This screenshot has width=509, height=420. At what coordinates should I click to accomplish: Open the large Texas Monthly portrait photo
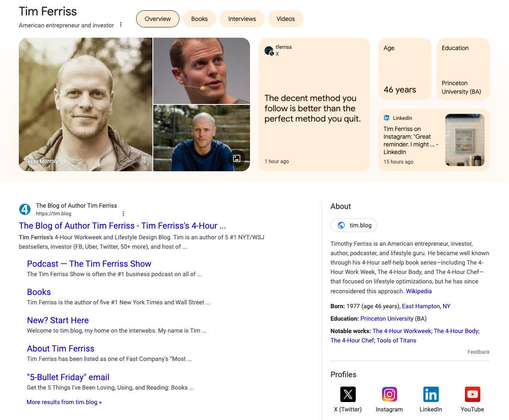(x=86, y=104)
